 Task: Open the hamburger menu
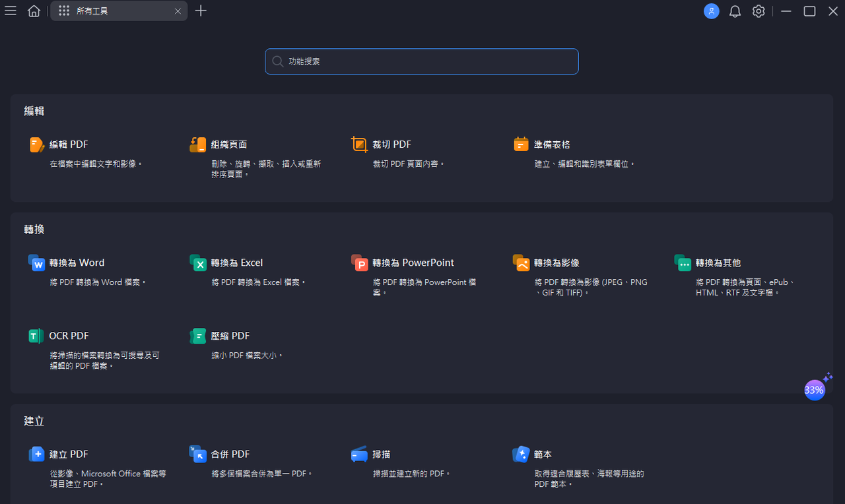(10, 11)
